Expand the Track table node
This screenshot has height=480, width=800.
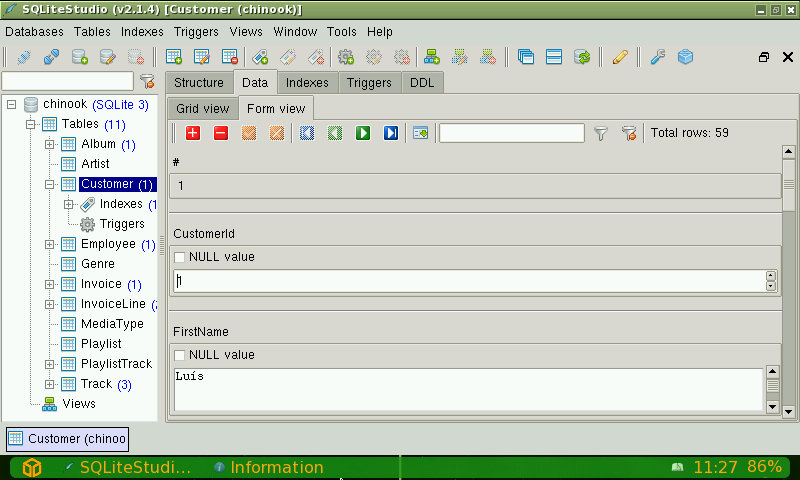click(49, 384)
